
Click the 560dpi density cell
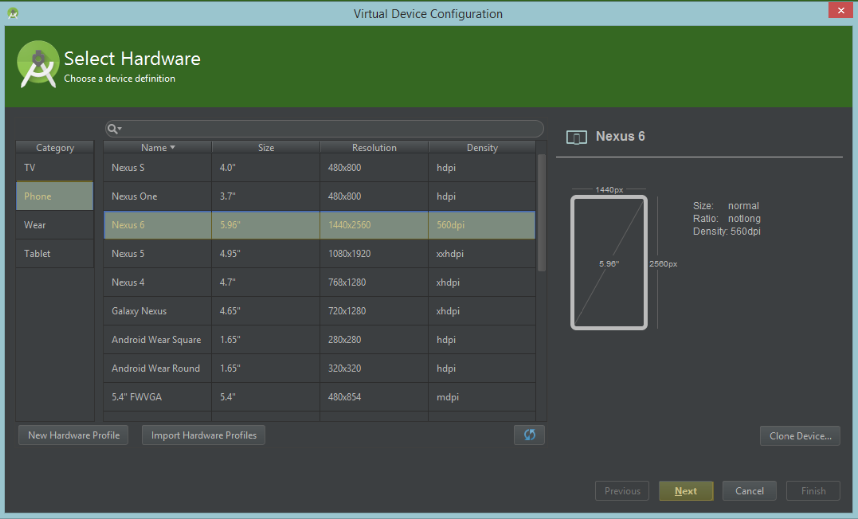pyautogui.click(x=482, y=225)
